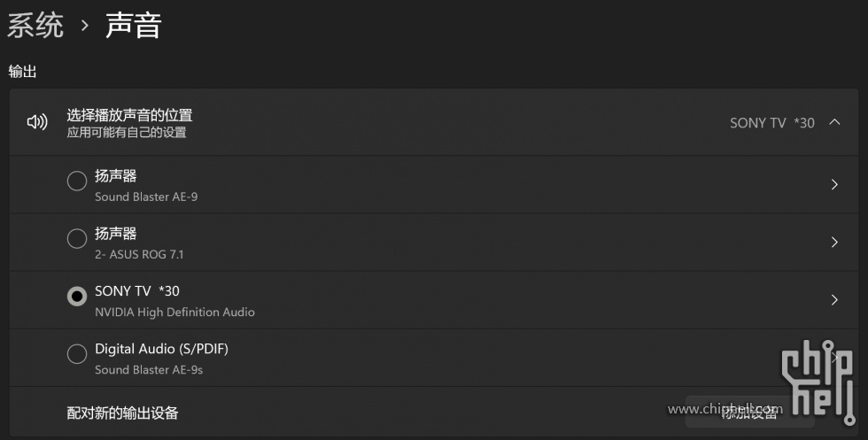
Task: Click the Sound Blaster AE-9s subtitle text
Action: click(x=149, y=370)
